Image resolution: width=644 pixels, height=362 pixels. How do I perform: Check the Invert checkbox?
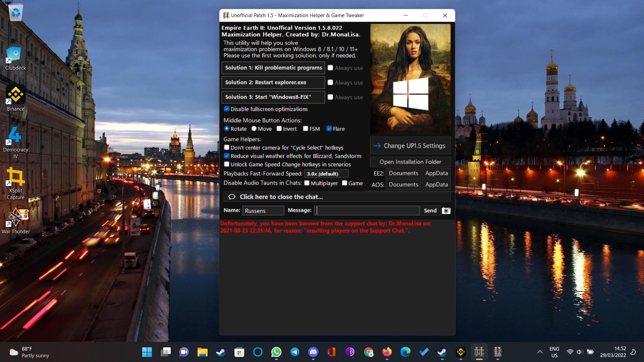click(x=279, y=129)
